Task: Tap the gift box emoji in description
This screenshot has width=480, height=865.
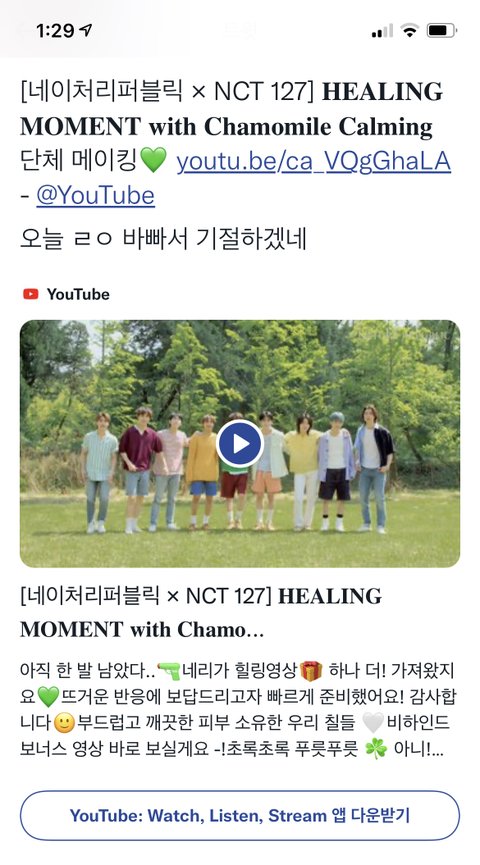Action: tap(311, 671)
